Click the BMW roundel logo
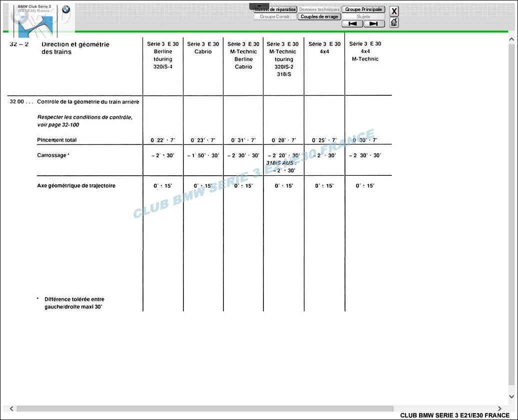The height and width of the screenshot is (420, 518). click(x=65, y=9)
